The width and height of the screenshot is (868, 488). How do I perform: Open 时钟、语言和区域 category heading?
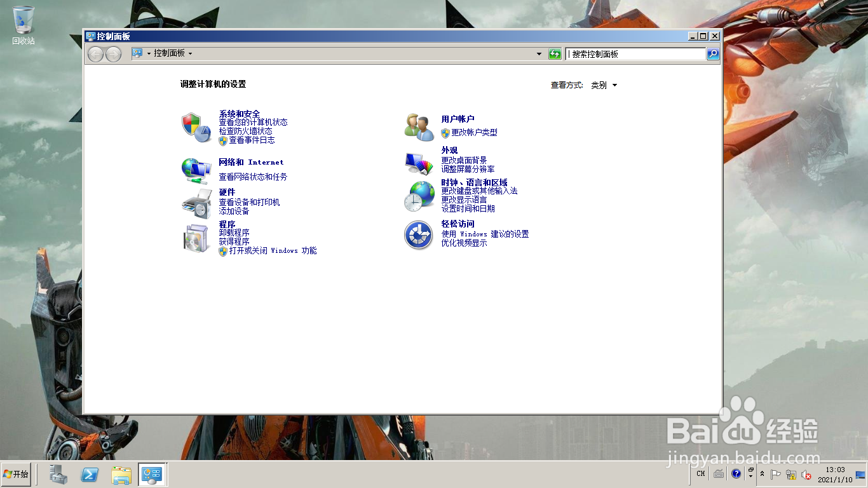[474, 182]
